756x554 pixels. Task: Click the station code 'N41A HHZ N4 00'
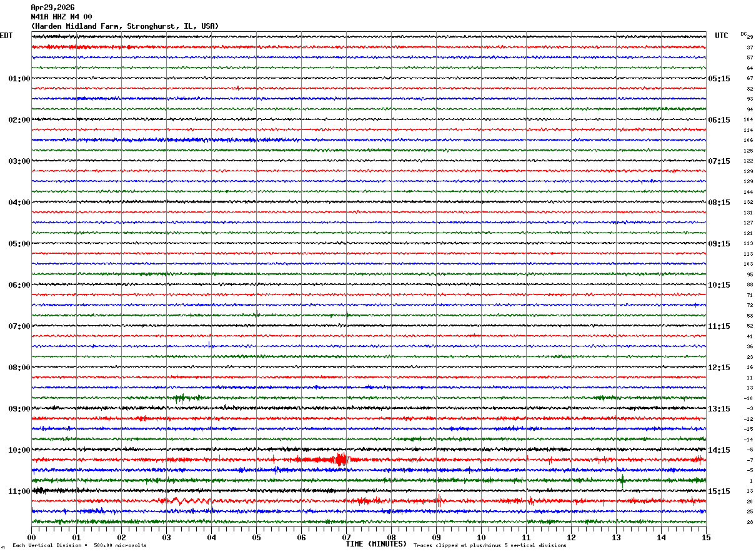coord(61,17)
